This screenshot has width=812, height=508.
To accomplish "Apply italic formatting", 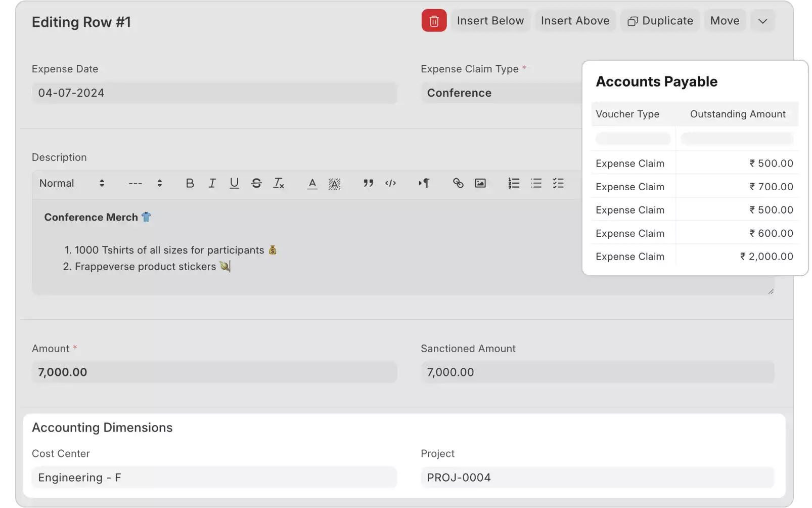I will click(212, 183).
